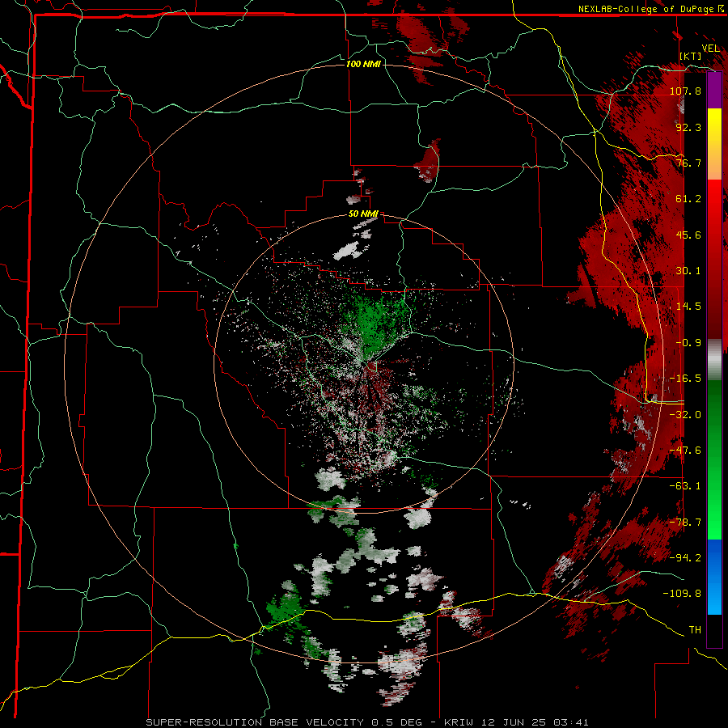Click the 61.2 legend value
The width and height of the screenshot is (728, 728).
click(688, 199)
